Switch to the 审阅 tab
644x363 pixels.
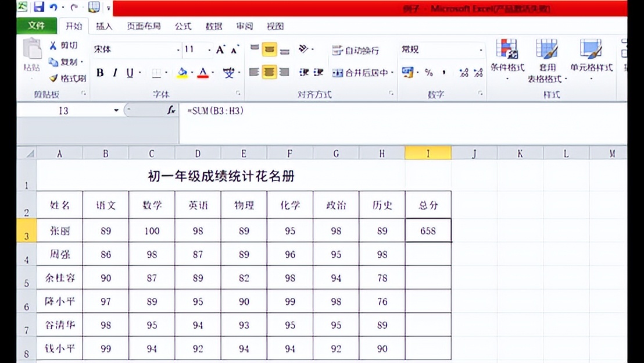coord(245,26)
